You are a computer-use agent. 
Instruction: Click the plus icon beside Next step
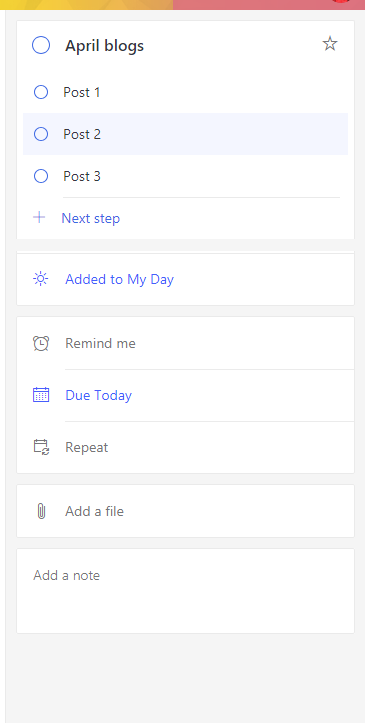(39, 217)
